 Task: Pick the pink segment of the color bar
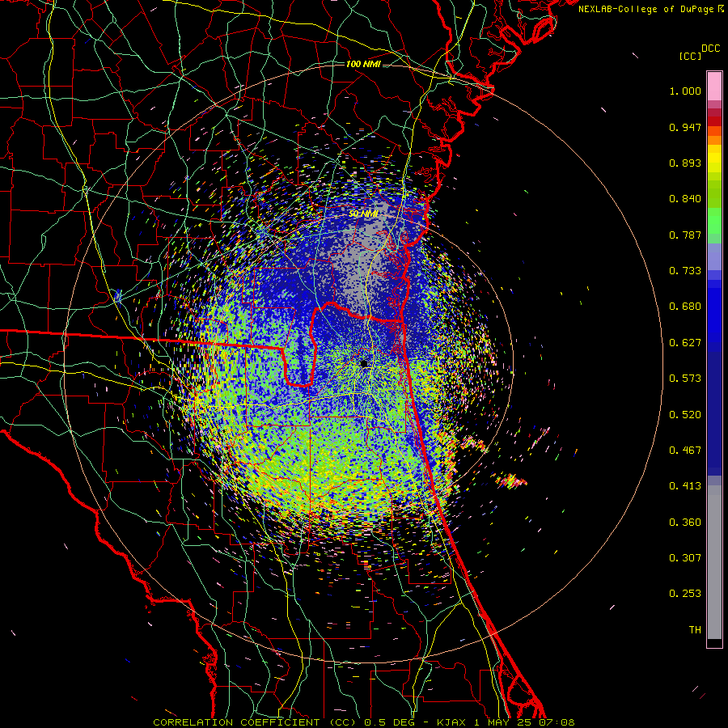pyautogui.click(x=714, y=87)
